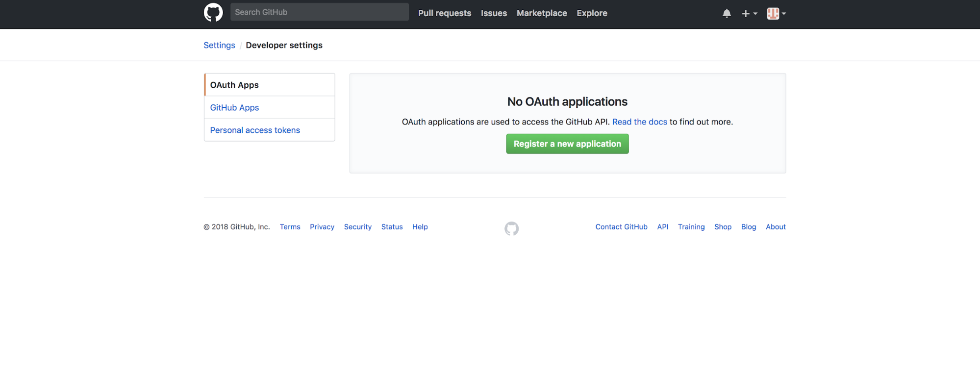
Task: Open the user avatar profile menu
Action: click(776, 14)
